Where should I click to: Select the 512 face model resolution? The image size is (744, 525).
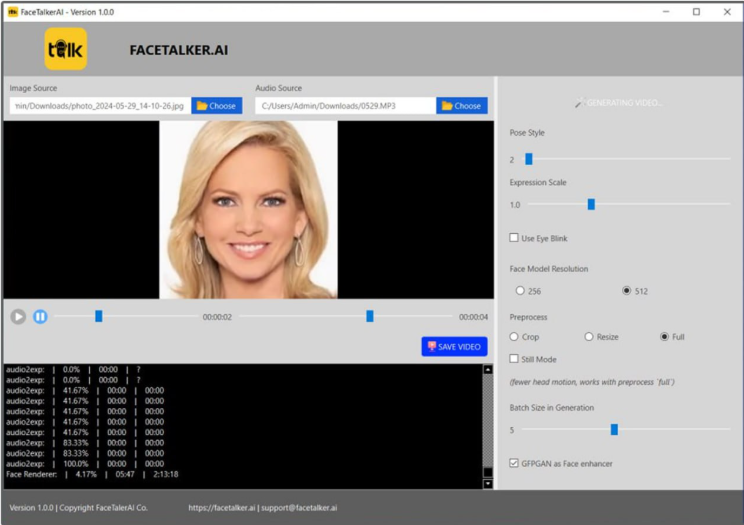click(626, 291)
